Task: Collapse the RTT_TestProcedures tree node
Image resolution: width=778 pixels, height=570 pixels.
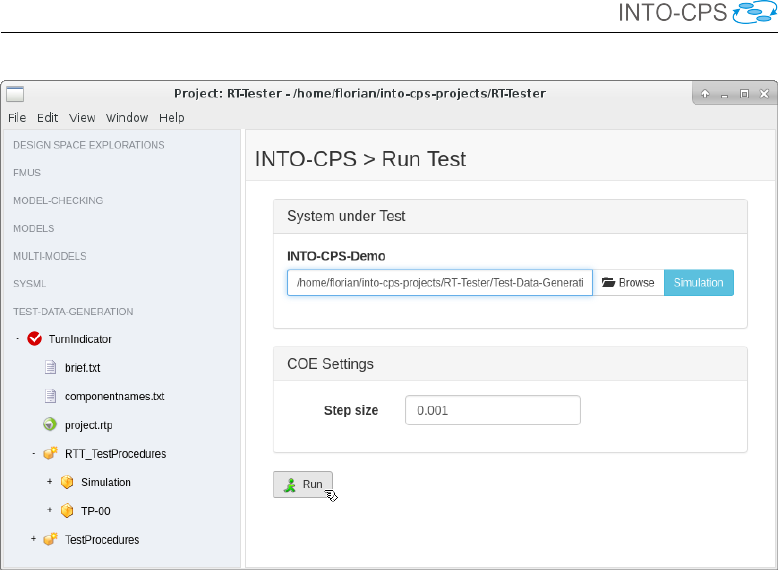Action: (x=34, y=453)
